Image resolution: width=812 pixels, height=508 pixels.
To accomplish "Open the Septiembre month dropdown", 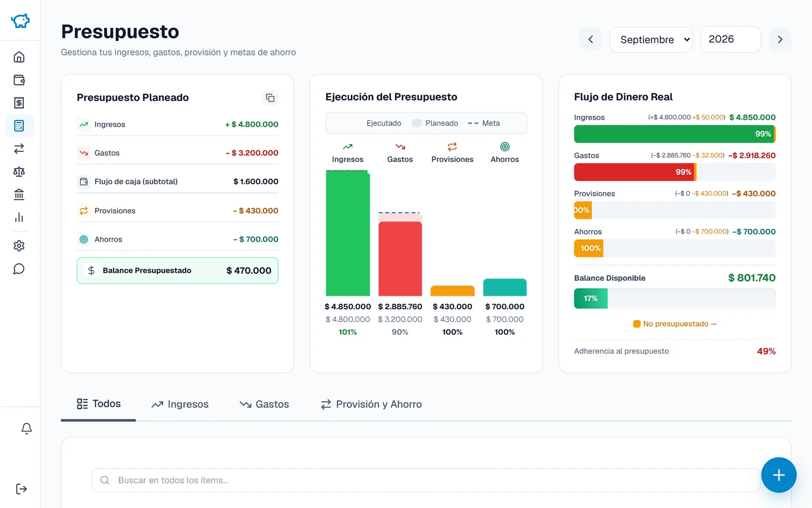I will (651, 40).
